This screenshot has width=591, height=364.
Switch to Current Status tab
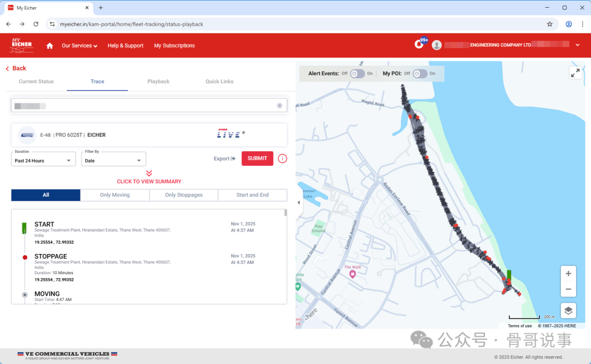tap(36, 82)
